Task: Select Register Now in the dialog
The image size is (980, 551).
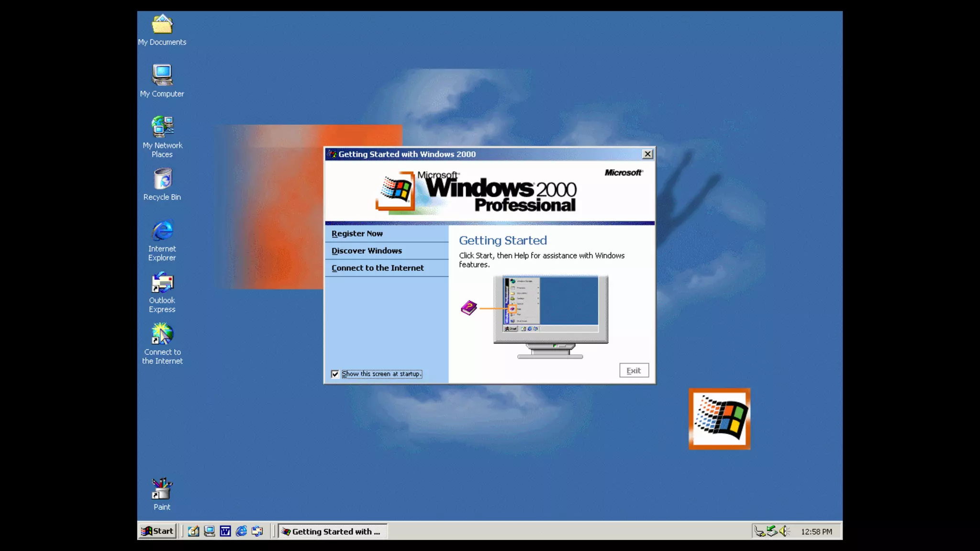Action: [357, 233]
